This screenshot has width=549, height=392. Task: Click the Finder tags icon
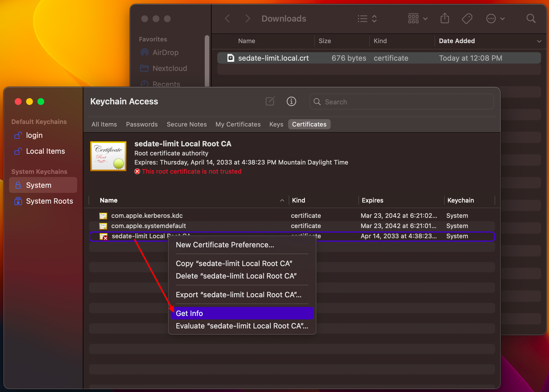point(467,19)
